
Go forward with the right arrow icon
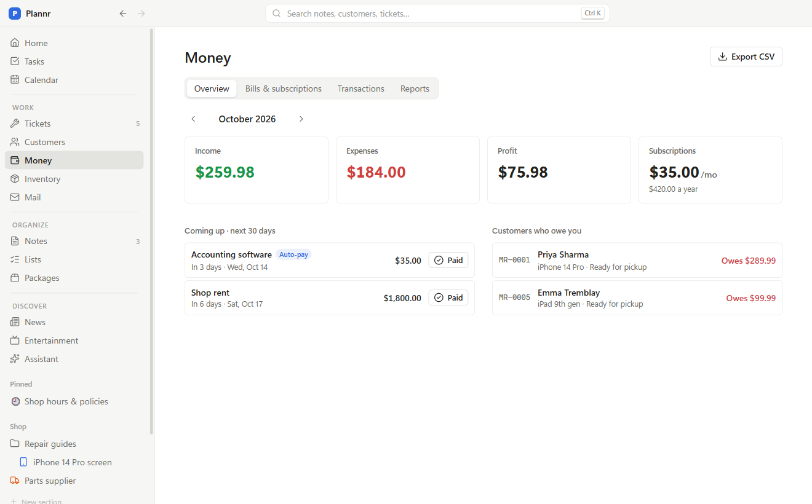(141, 14)
